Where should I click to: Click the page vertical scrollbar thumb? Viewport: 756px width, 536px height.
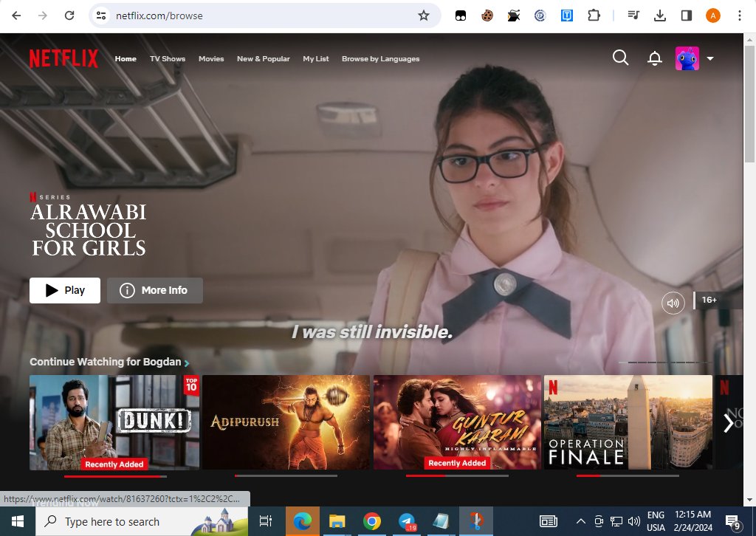pyautogui.click(x=750, y=103)
